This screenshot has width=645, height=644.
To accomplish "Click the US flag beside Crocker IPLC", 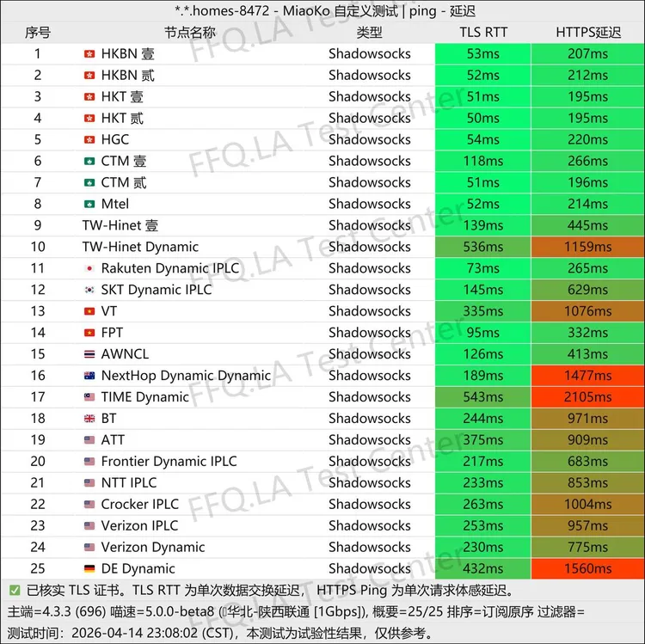I will [89, 504].
